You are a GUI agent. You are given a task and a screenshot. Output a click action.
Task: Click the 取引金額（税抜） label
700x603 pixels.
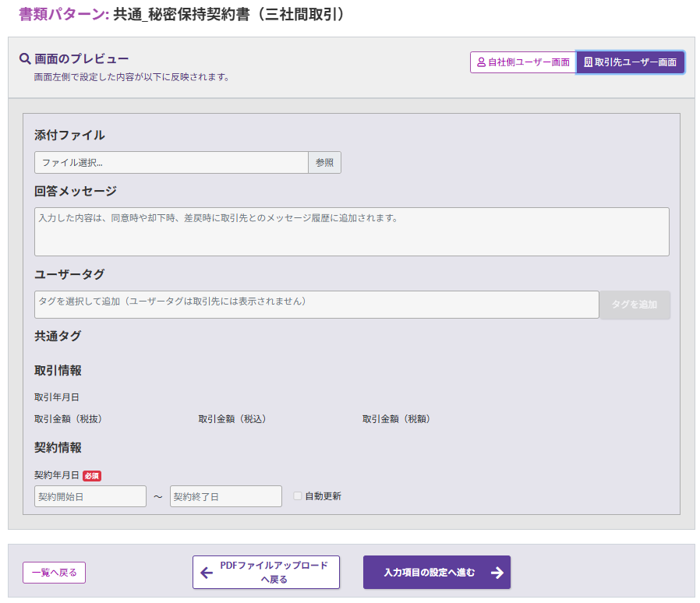[x=69, y=418]
